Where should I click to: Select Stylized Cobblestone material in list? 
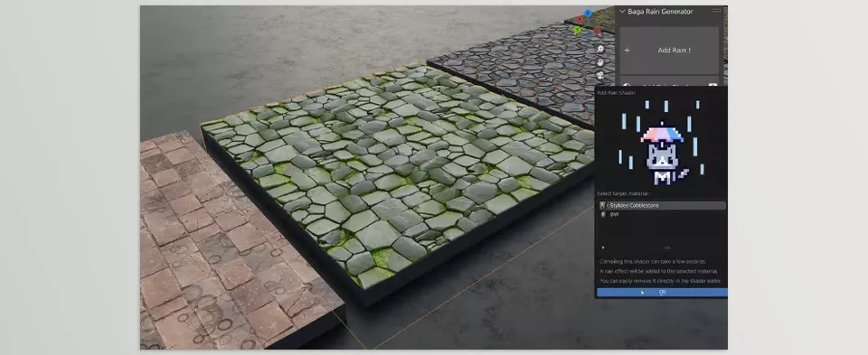tap(662, 206)
